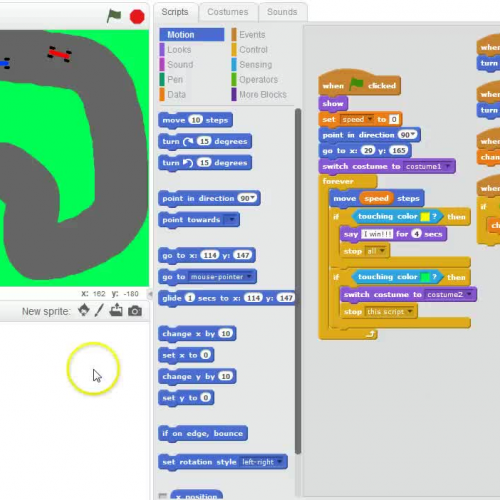Open costume1 dropdown in switch costume block
Viewport: 500px width, 500px height.
448,166
